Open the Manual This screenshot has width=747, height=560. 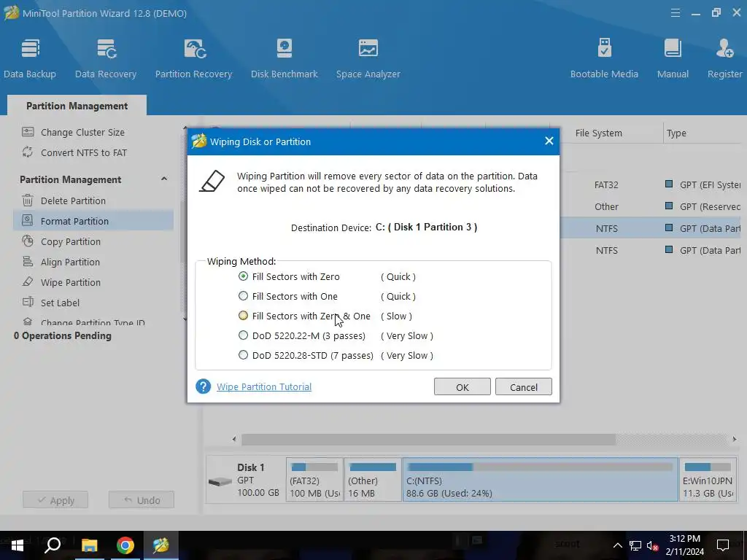[673, 58]
